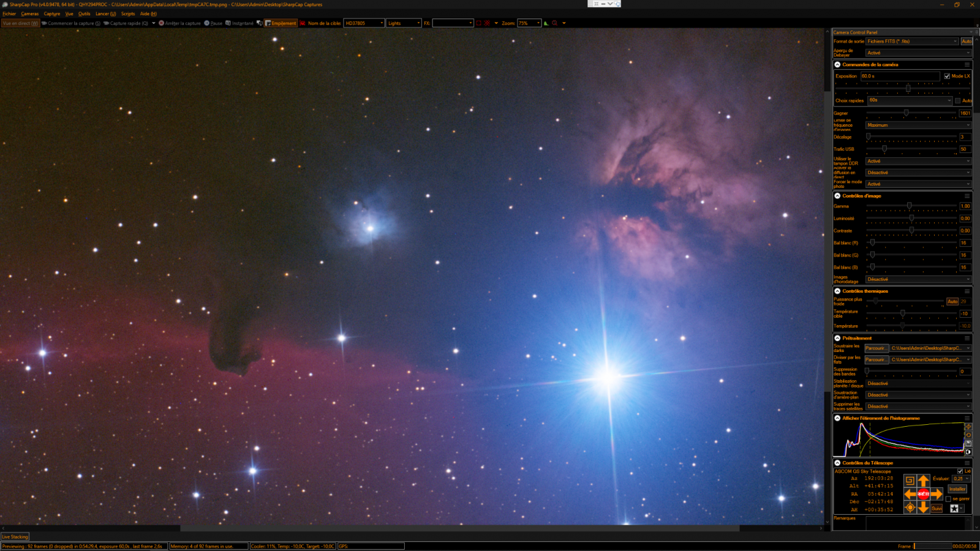The width and height of the screenshot is (980, 551).
Task: Open the Contrôles du Télescope section menu
Action: click(x=967, y=463)
